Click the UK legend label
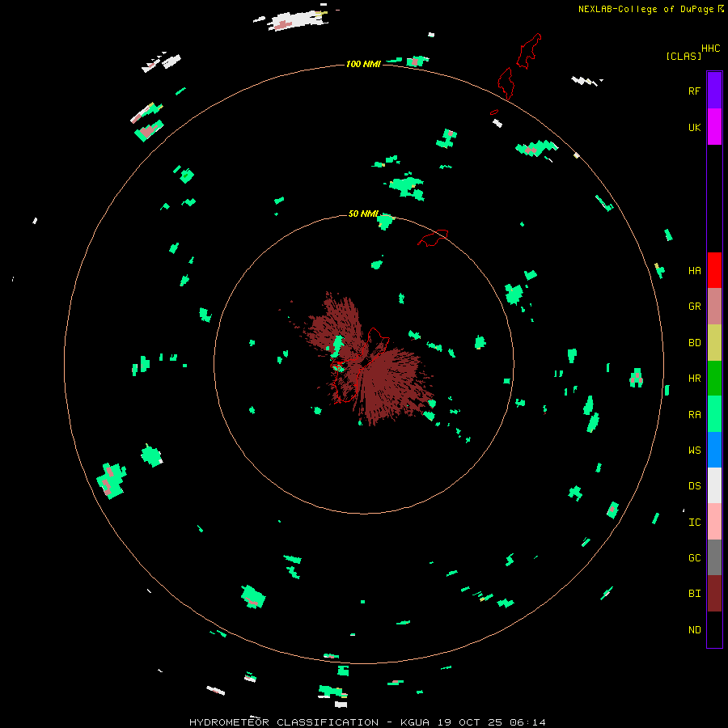 tap(694, 127)
